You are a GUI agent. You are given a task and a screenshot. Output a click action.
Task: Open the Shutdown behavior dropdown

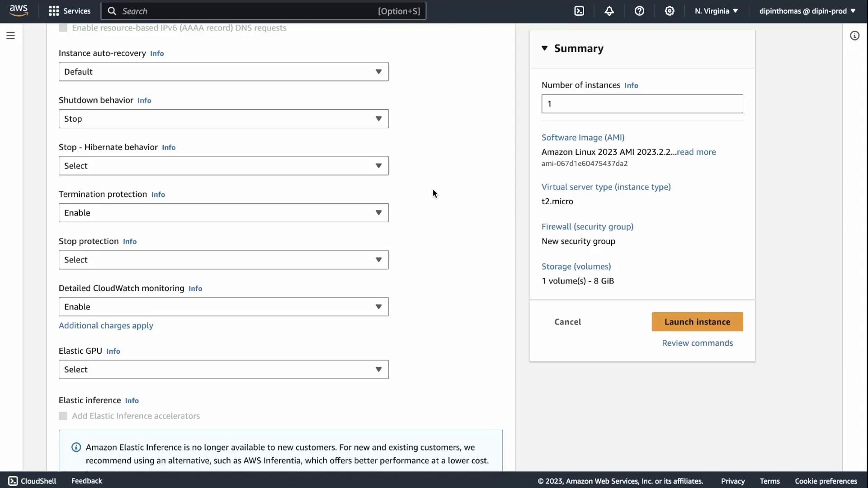tap(223, 119)
